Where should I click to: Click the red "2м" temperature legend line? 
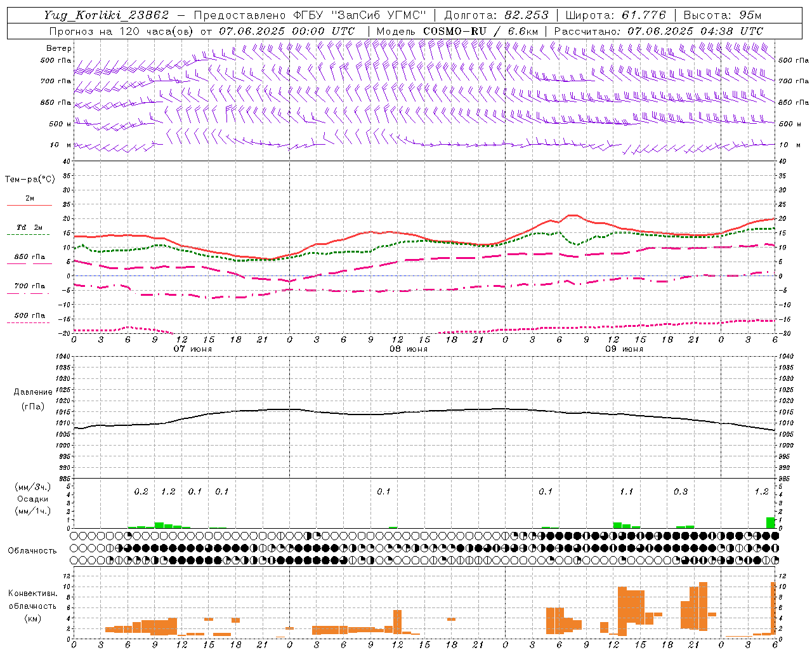pyautogui.click(x=29, y=205)
